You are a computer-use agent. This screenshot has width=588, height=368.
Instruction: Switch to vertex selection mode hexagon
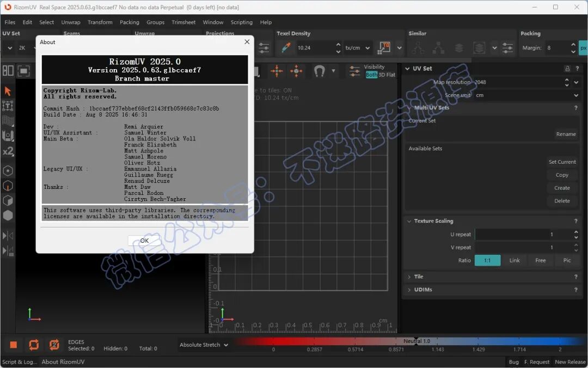point(8,171)
